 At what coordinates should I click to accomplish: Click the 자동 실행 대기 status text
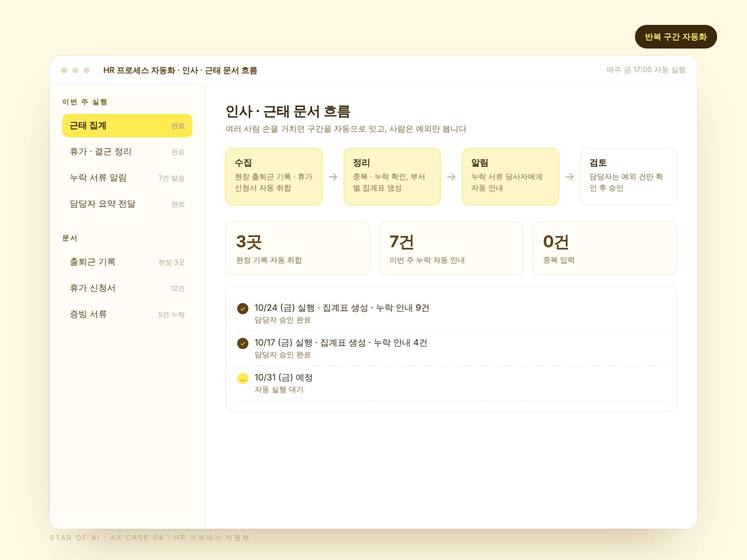pyautogui.click(x=279, y=390)
